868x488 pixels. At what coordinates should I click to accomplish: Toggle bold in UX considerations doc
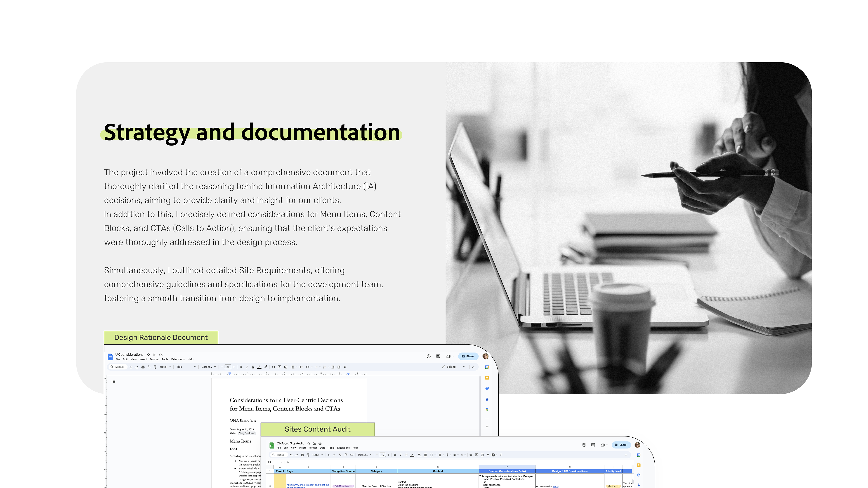click(241, 367)
